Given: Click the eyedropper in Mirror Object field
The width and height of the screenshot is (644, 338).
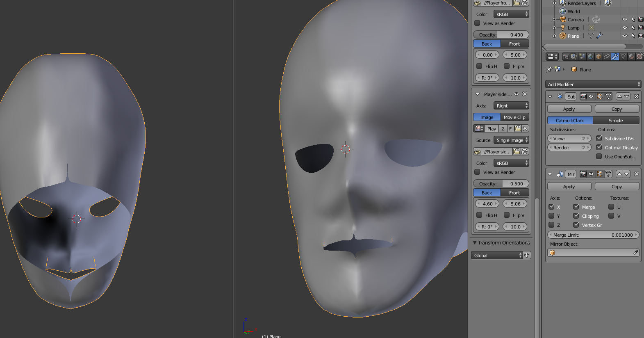Looking at the screenshot, I should (635, 253).
